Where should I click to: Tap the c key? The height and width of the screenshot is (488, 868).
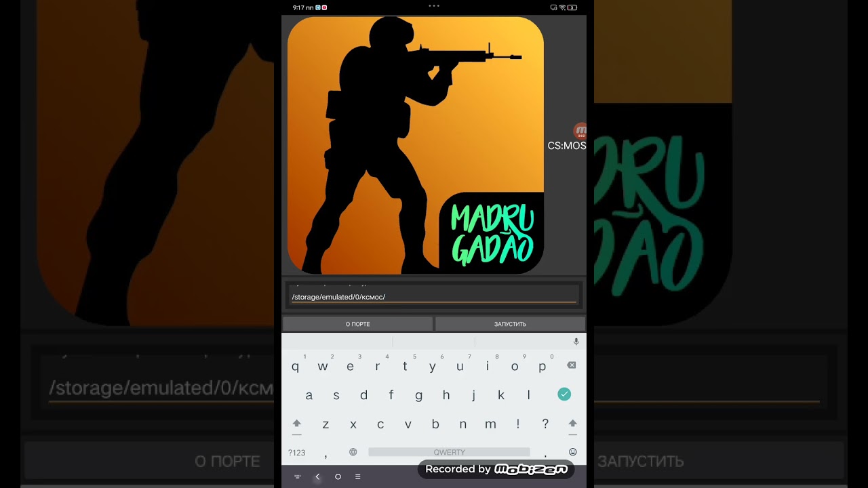point(380,424)
